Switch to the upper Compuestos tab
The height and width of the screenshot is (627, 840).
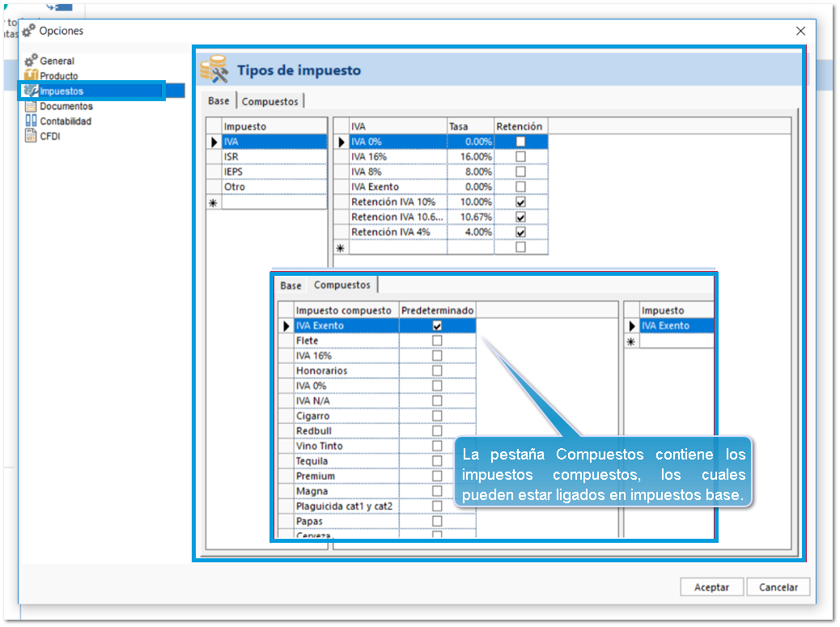pyautogui.click(x=270, y=101)
